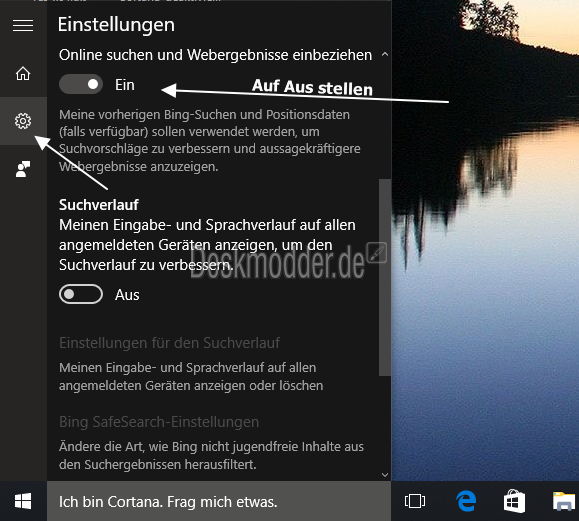
Task: Open Microsoft Edge from the taskbar
Action: tap(466, 501)
